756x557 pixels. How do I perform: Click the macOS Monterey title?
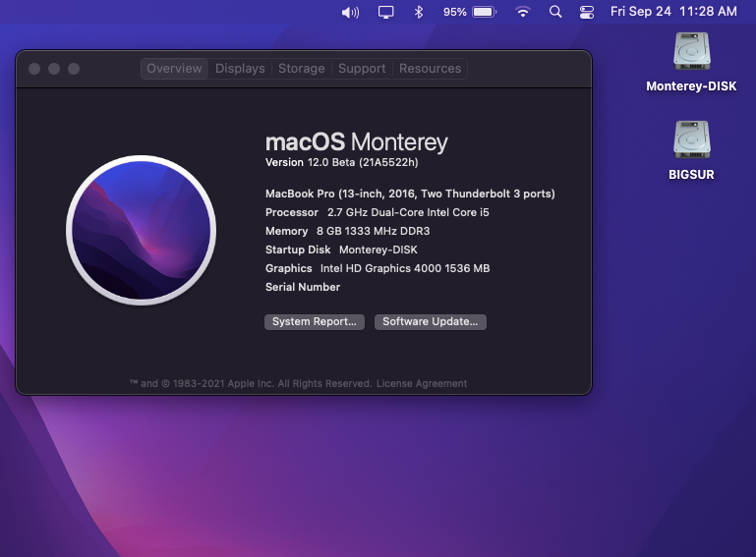point(356,142)
